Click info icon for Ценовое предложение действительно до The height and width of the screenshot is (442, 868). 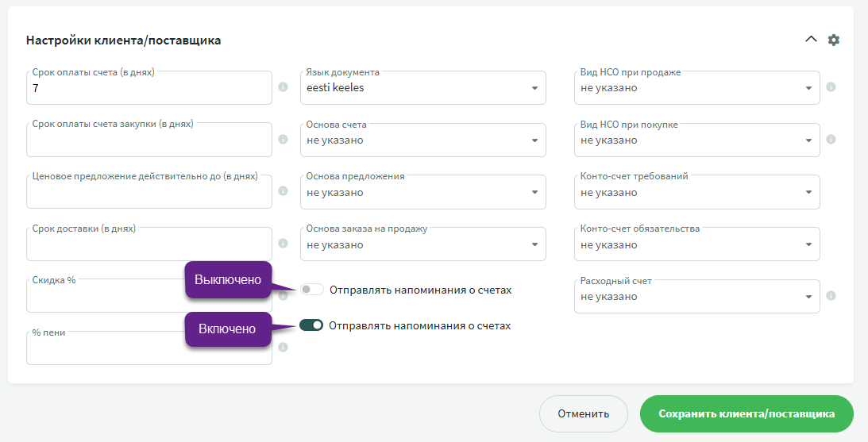(x=283, y=191)
